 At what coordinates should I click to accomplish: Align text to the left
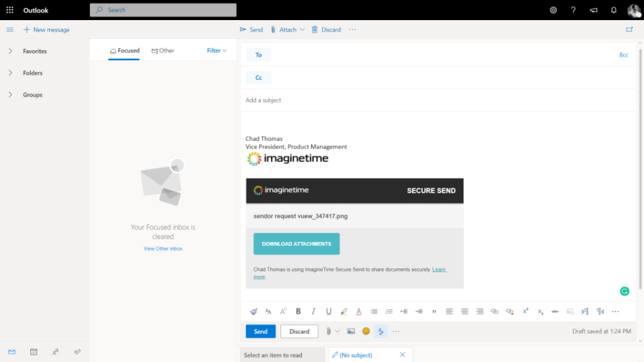449,312
